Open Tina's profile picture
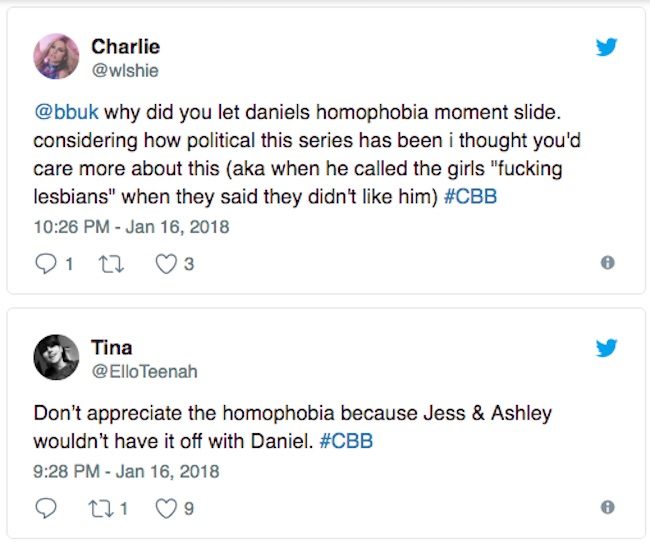Image resolution: width=650 pixels, height=543 pixels. (x=56, y=358)
